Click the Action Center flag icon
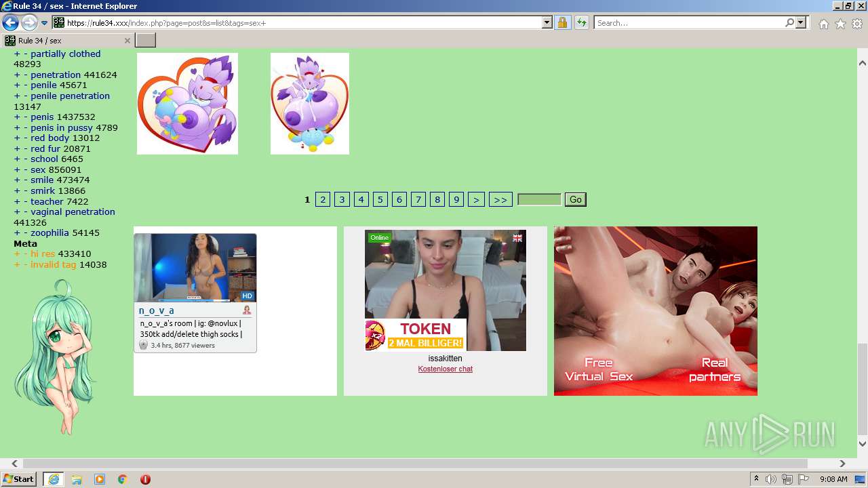This screenshot has width=868, height=488. pos(804,479)
